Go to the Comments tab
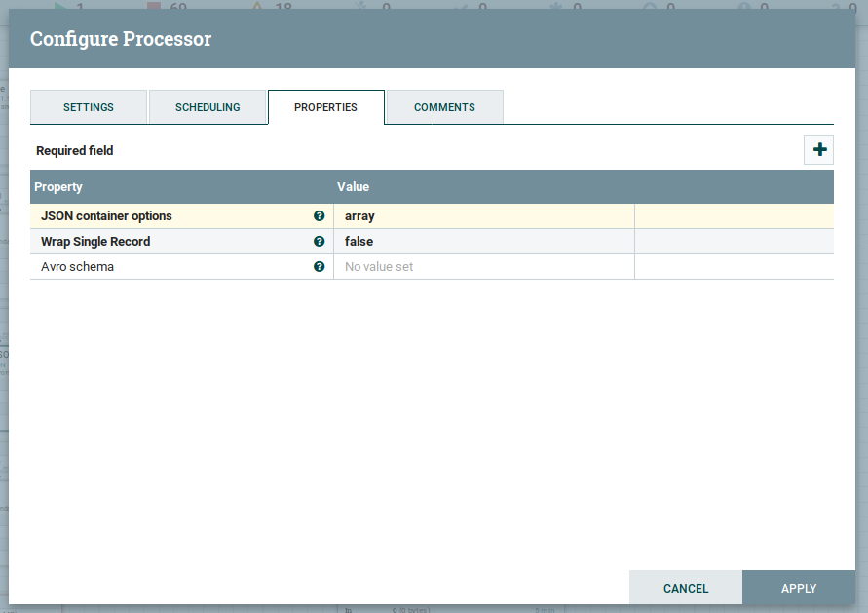Screen dimensions: 868x613 tap(444, 107)
